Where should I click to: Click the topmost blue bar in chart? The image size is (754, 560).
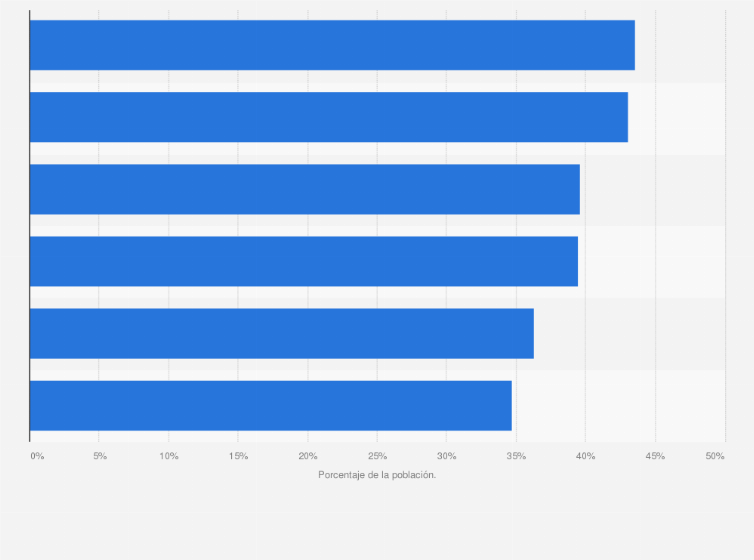click(x=332, y=45)
